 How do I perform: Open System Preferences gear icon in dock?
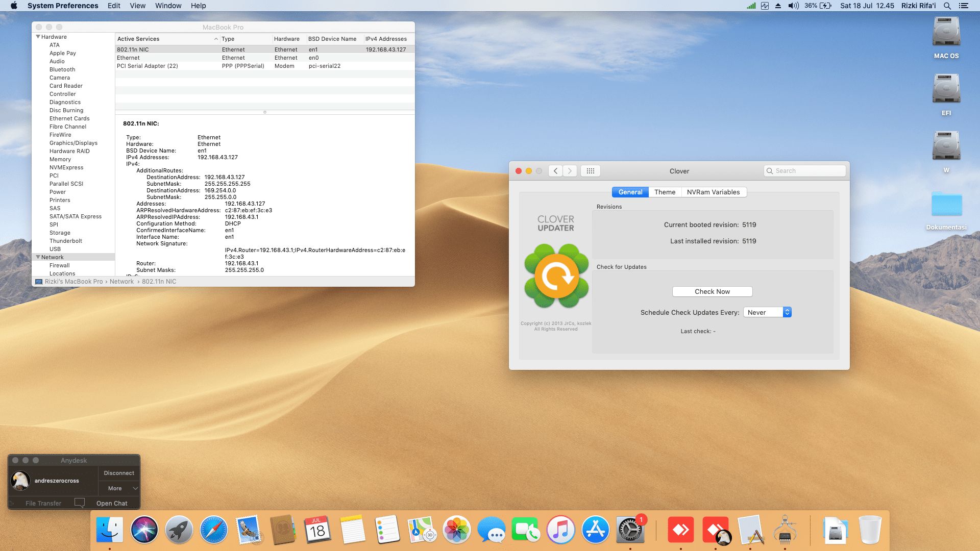point(630,530)
